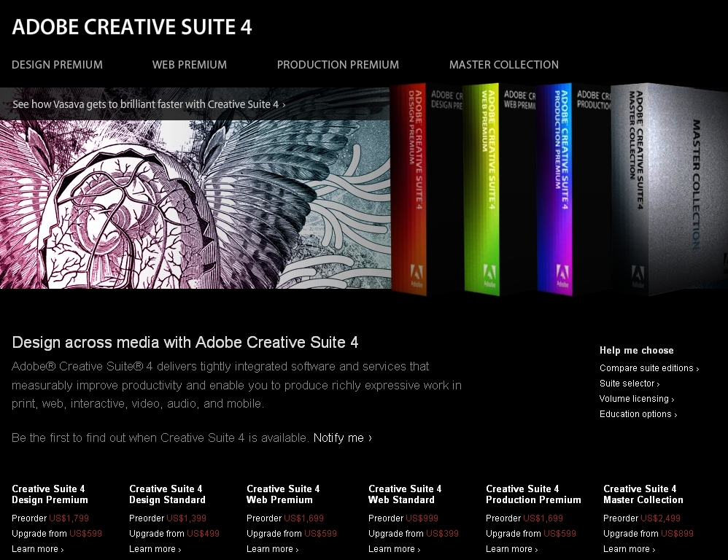728x560 pixels.
Task: Click the Volume licensing link
Action: pos(636,399)
